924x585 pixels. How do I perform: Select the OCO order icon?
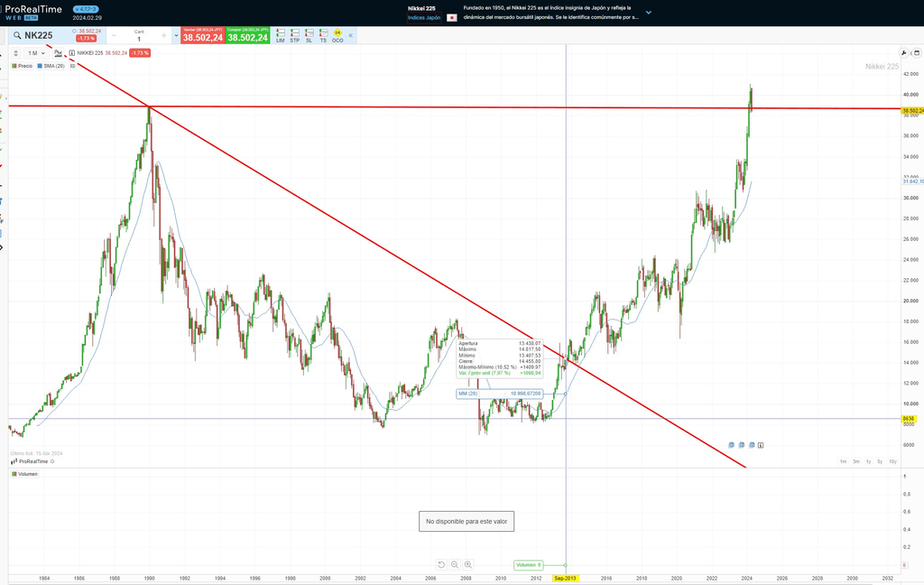point(337,34)
